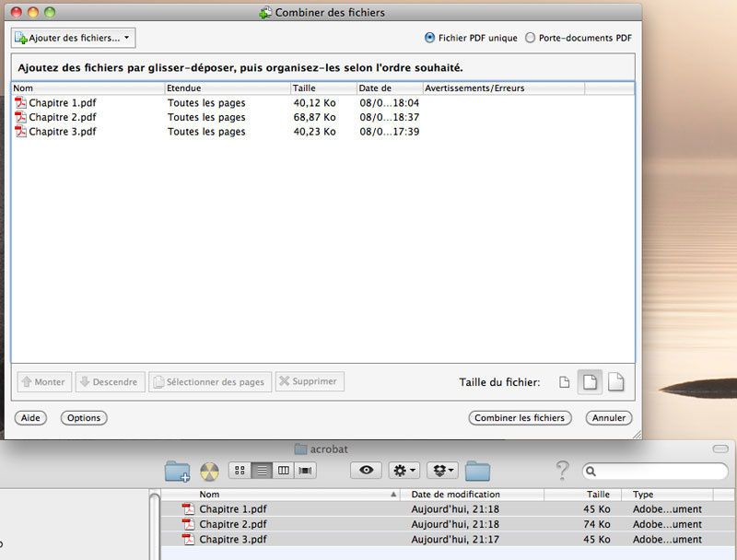The image size is (737, 560).
Task: Open the gear action menu in Finder
Action: 404,471
